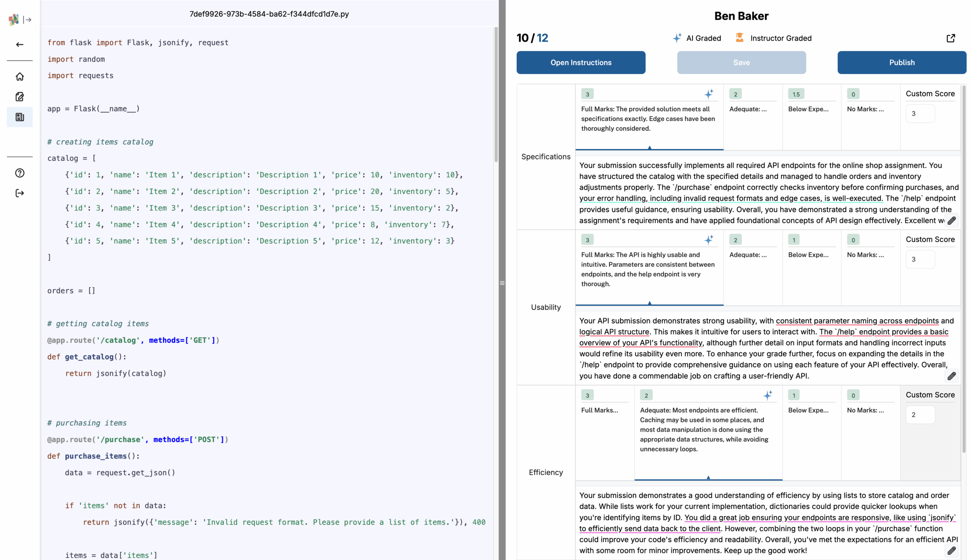The image size is (972, 560).
Task: Edit Usability feedback with pencil icon
Action: 951,376
